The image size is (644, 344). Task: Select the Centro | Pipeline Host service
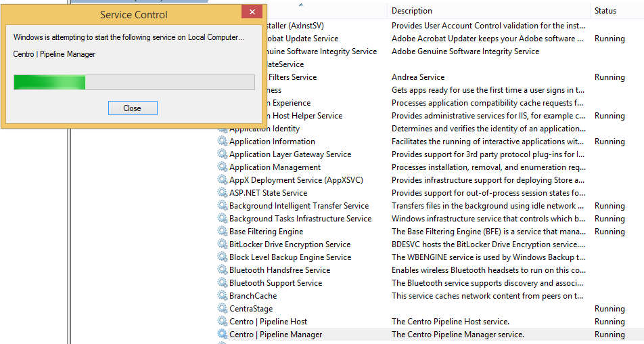click(268, 322)
